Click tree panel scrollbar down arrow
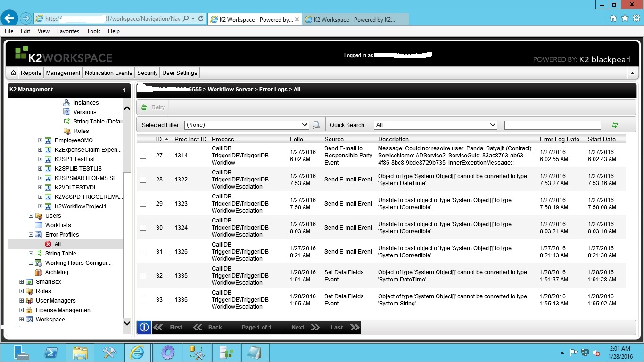This screenshot has width=644, height=362. point(127,323)
